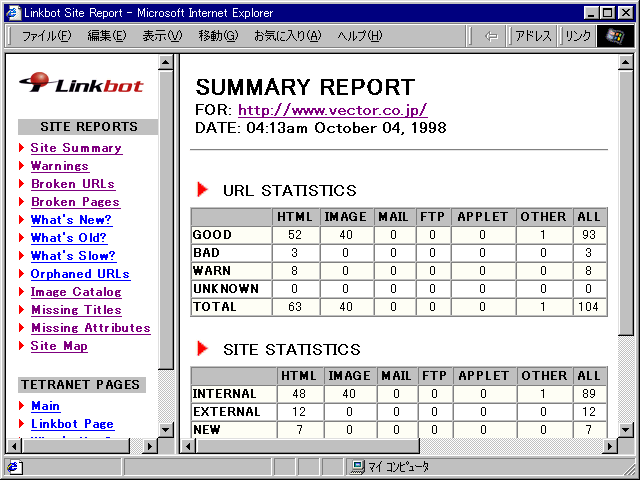Click the GOOD row label in URL statistics

(212, 235)
